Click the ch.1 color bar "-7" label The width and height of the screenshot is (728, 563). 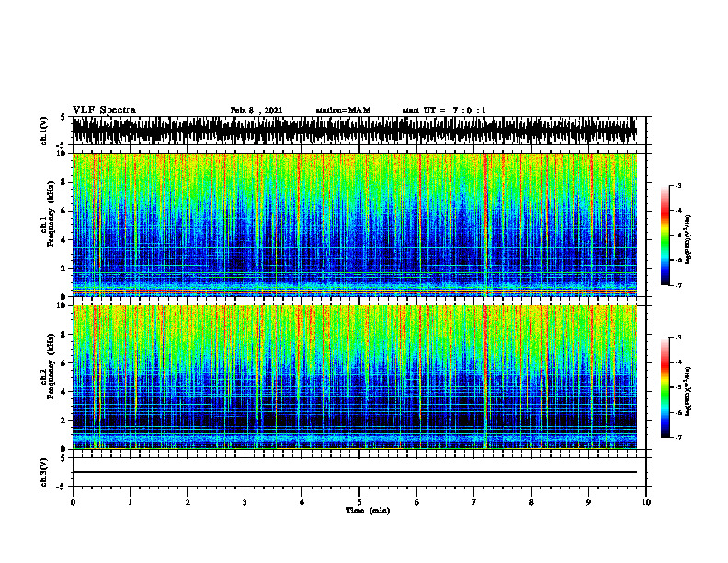677,285
